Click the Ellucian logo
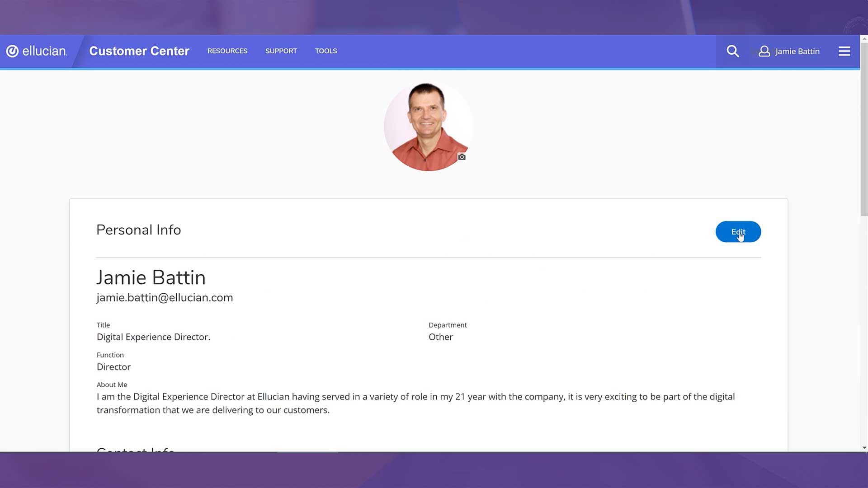The height and width of the screenshot is (488, 868). pyautogui.click(x=37, y=51)
